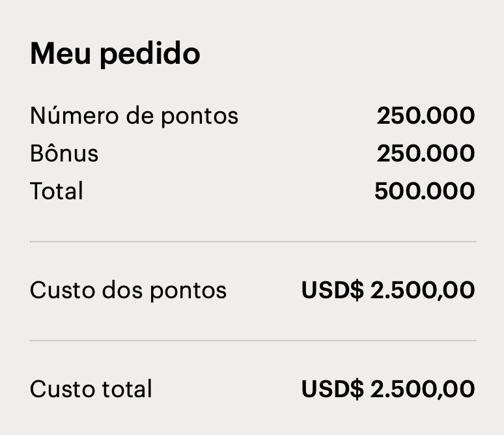The image size is (504, 435).
Task: Select the 'Total' points label
Action: click(57, 191)
